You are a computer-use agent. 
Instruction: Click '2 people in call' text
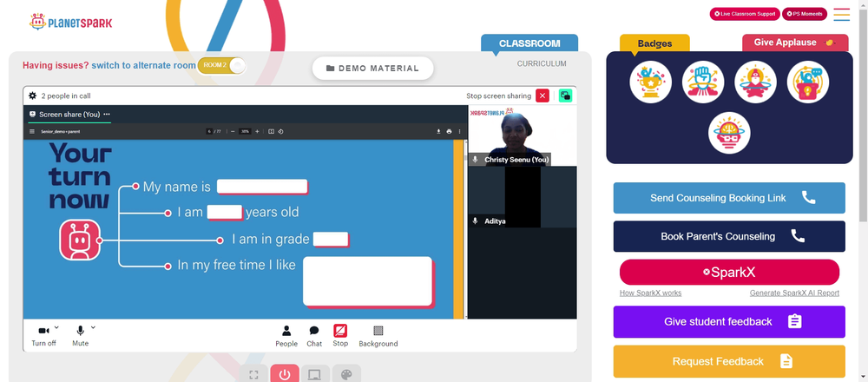pos(66,95)
